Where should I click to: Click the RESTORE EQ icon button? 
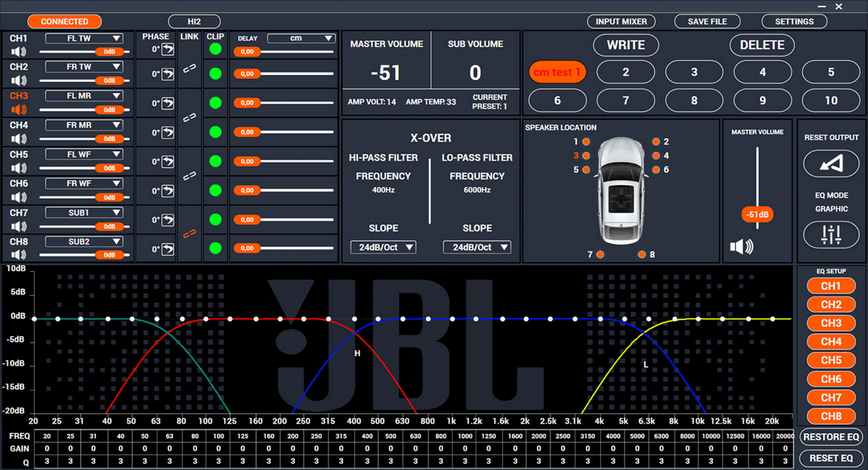click(x=832, y=438)
